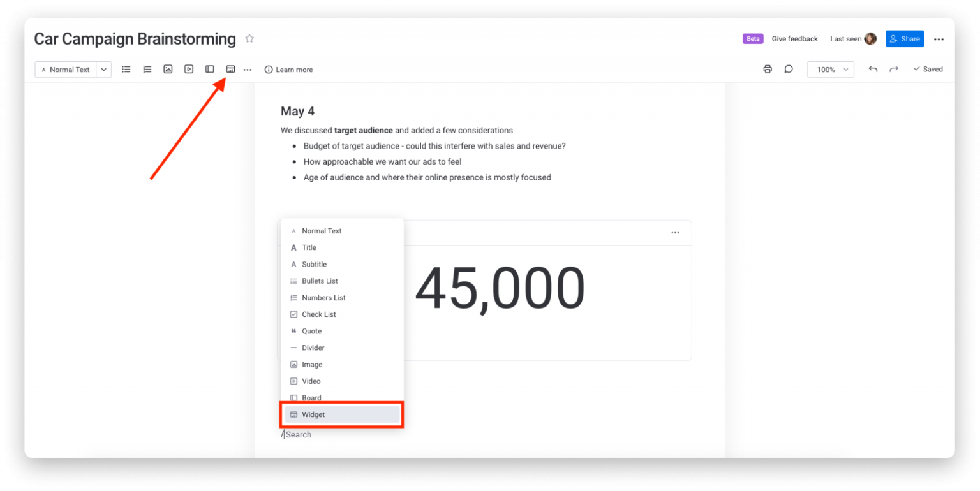Star the Car Campaign Brainstorming doc
980x491 pixels.
coord(249,39)
